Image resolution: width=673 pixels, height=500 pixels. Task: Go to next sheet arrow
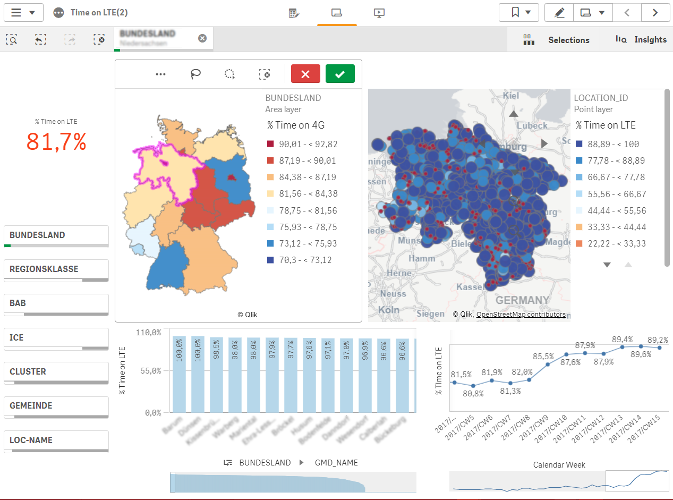tap(655, 13)
